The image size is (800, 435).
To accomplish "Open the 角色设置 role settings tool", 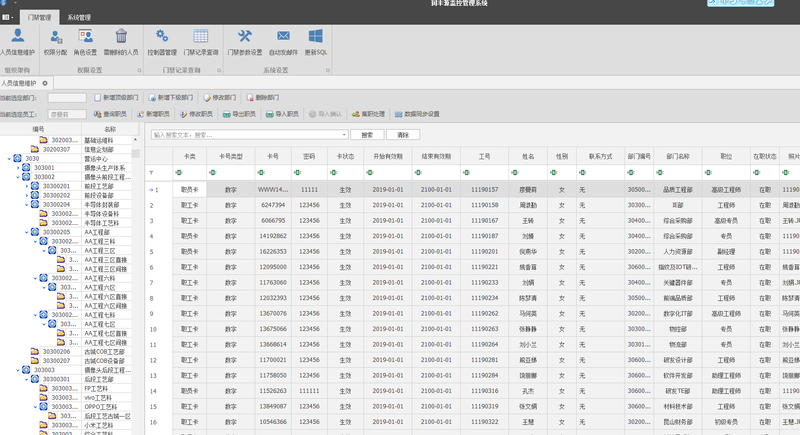I will tap(85, 42).
